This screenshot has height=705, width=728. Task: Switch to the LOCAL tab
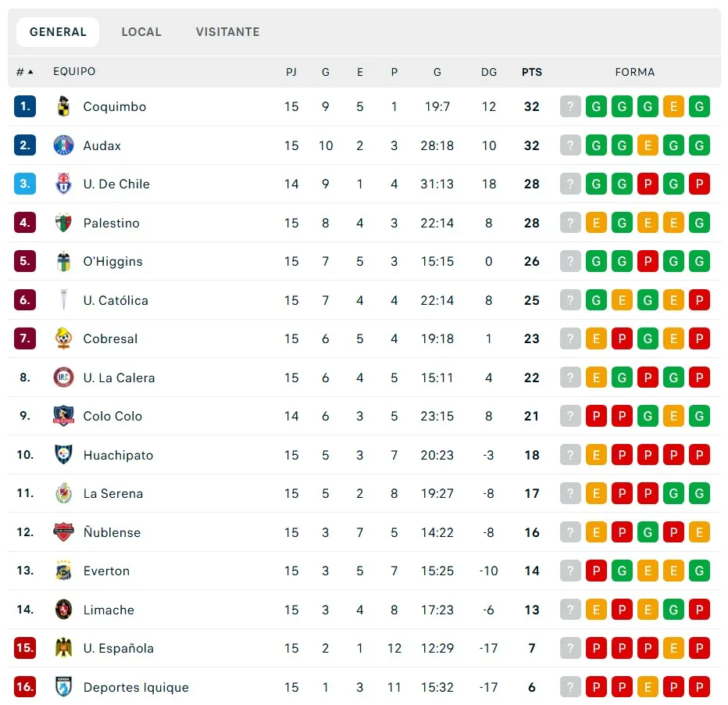[141, 32]
